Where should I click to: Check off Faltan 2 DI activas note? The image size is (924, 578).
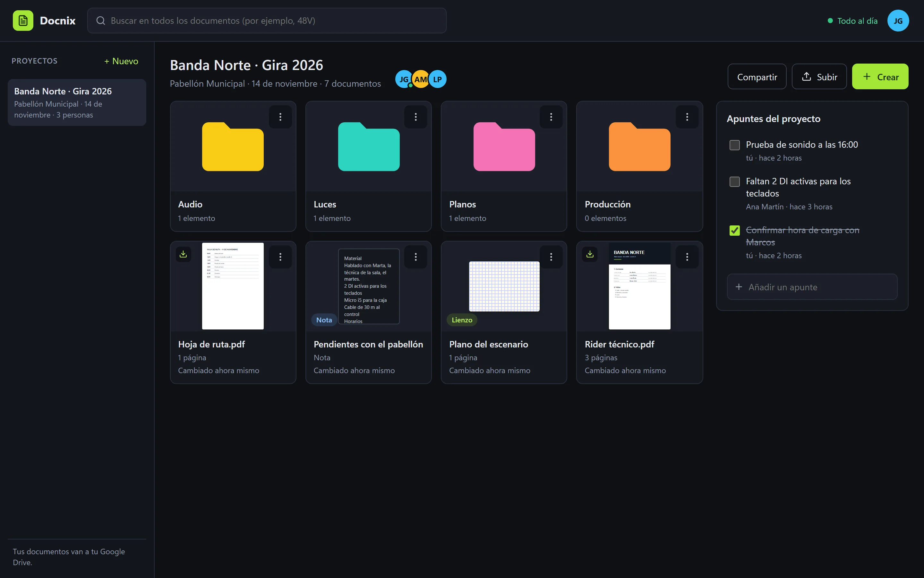(735, 181)
